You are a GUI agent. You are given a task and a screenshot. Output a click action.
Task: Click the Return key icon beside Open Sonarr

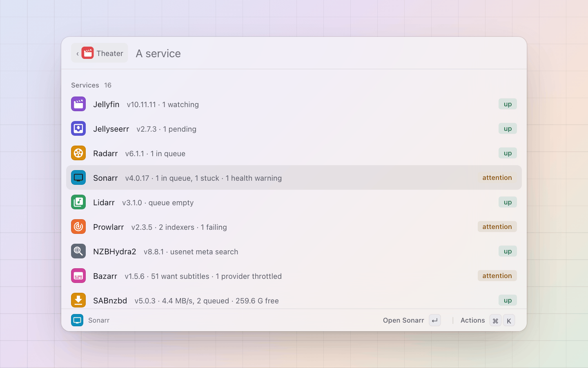(435, 320)
